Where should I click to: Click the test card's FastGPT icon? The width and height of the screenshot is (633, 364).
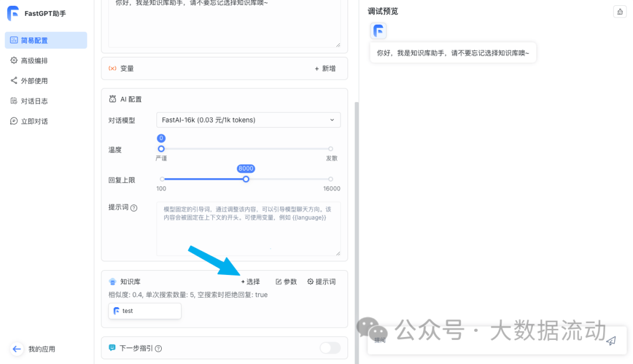click(x=117, y=311)
